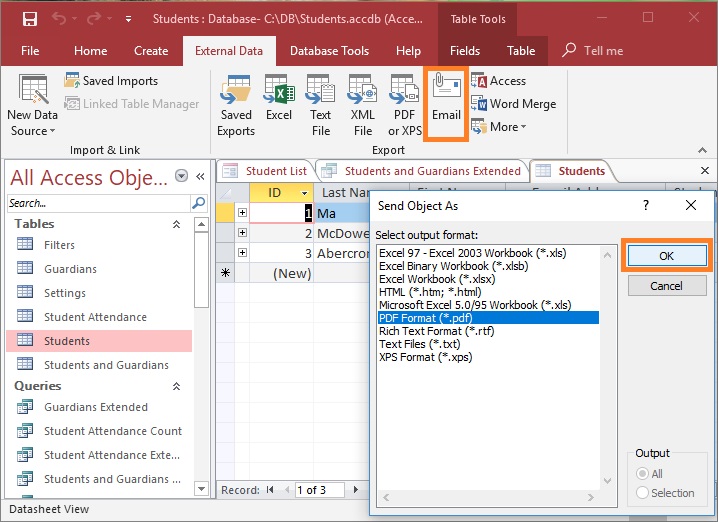Click the Save icon in the quick access toolbar
718x522 pixels.
point(30,19)
